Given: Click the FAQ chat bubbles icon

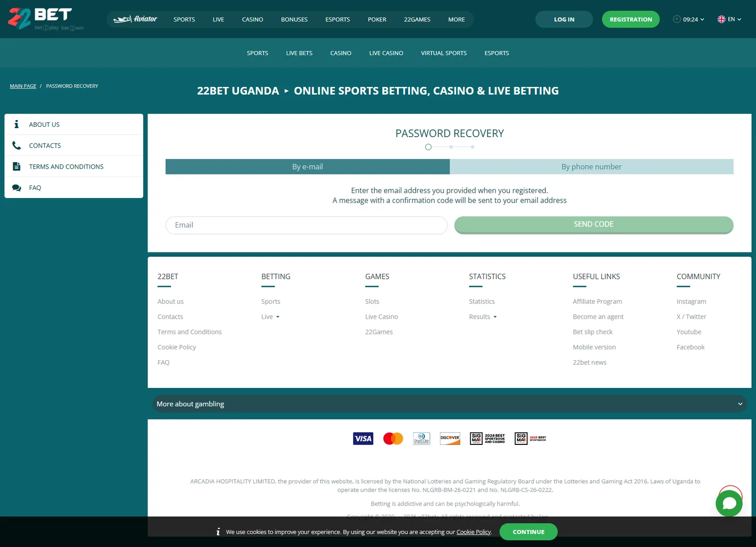Looking at the screenshot, I should [17, 188].
